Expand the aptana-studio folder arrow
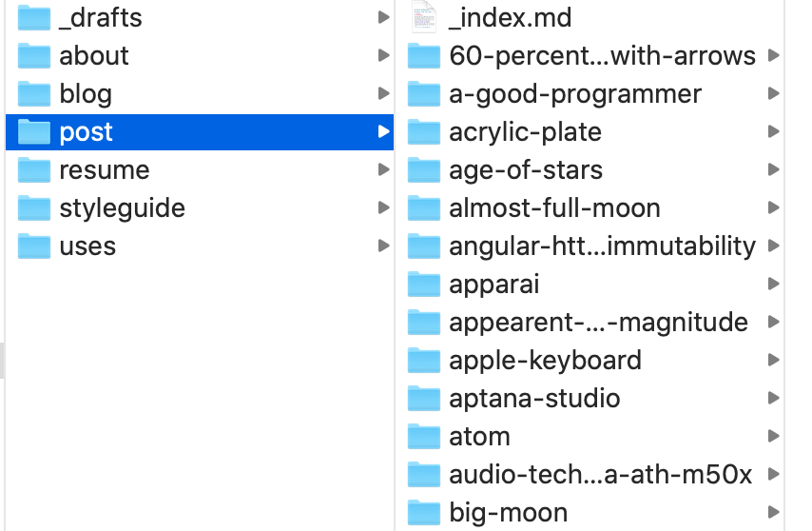The width and height of the screenshot is (812, 531). 774,398
